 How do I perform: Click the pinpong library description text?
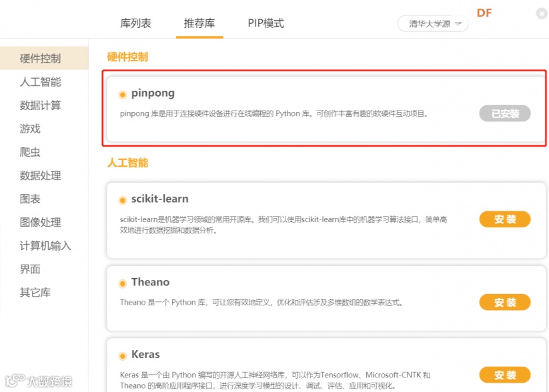[x=274, y=114]
